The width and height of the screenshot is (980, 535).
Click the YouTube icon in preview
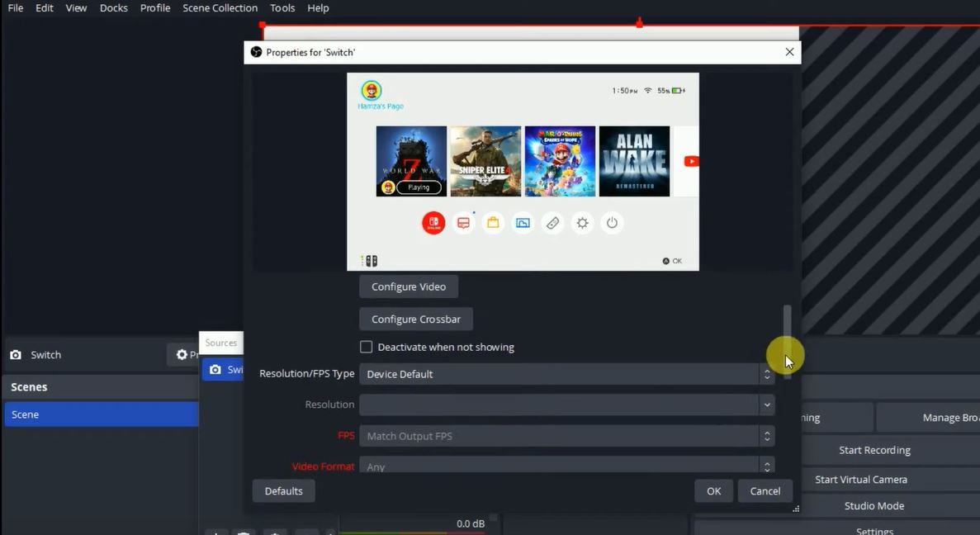click(691, 161)
